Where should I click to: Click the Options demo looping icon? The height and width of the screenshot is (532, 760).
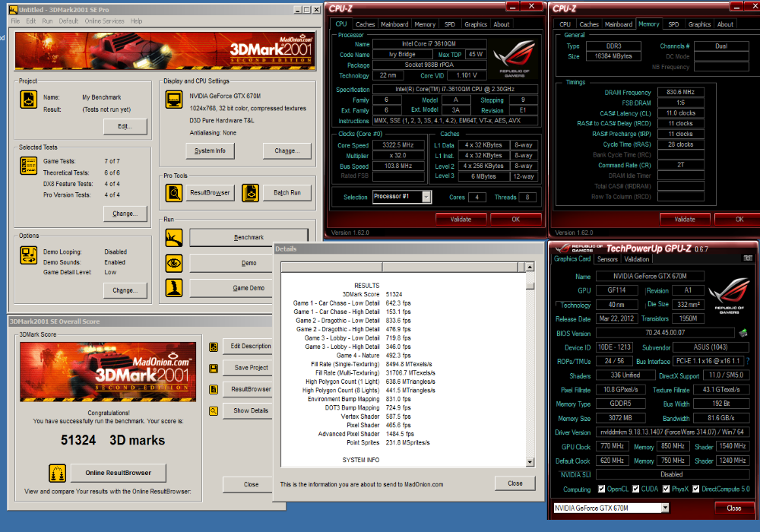[29, 255]
